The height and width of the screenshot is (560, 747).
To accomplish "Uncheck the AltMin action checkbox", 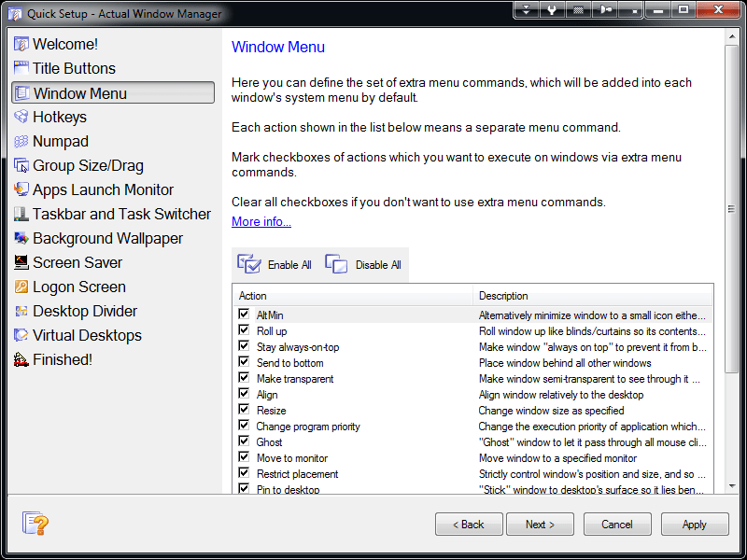I will (244, 315).
